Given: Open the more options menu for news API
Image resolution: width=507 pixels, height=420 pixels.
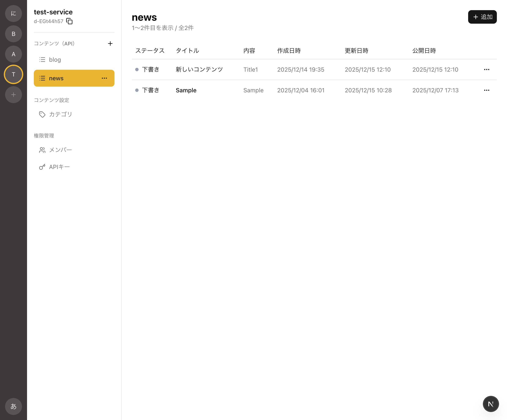Looking at the screenshot, I should [x=104, y=78].
